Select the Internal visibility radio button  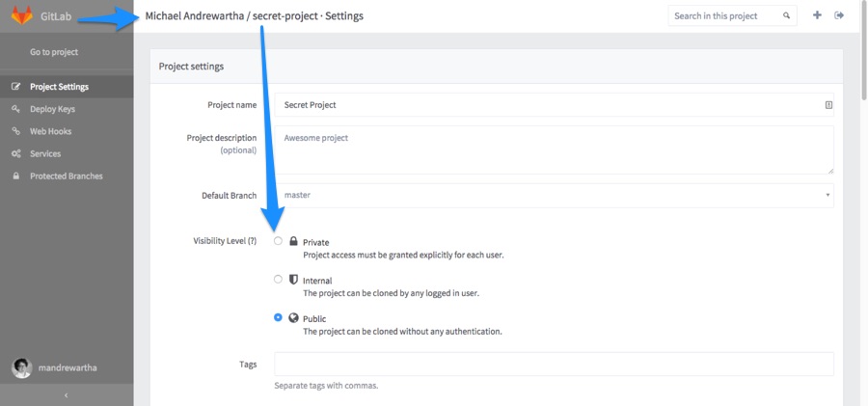(278, 279)
